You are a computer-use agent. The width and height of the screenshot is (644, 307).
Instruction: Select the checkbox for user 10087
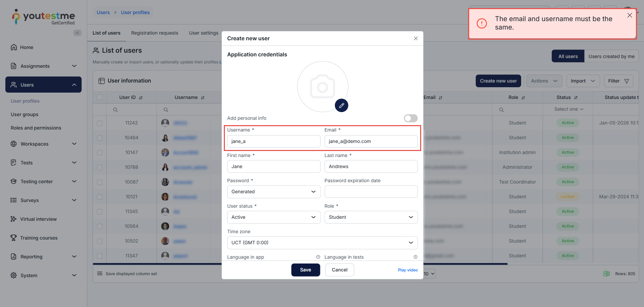point(100,182)
